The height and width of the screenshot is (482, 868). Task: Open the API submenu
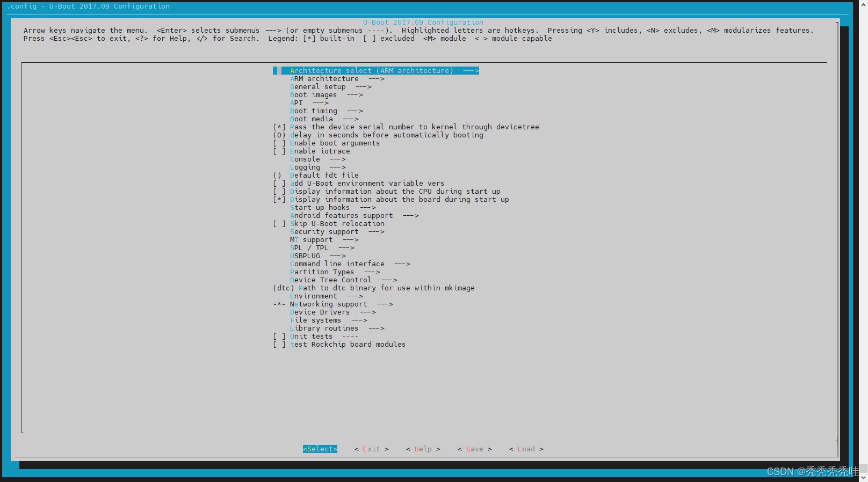(309, 103)
